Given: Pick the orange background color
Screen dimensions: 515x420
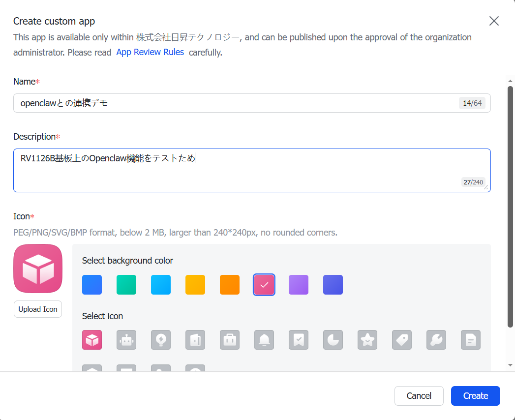Looking at the screenshot, I should 230,285.
